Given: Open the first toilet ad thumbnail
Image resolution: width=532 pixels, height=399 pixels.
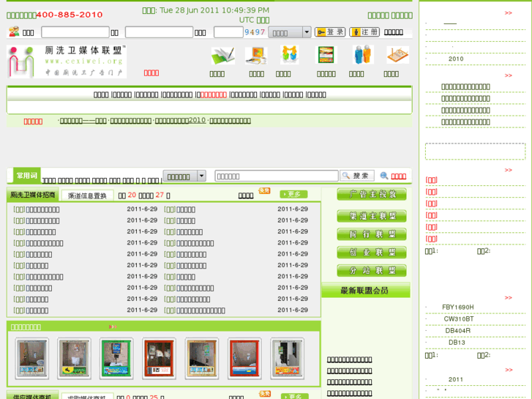Looking at the screenshot, I should (x=32, y=359).
